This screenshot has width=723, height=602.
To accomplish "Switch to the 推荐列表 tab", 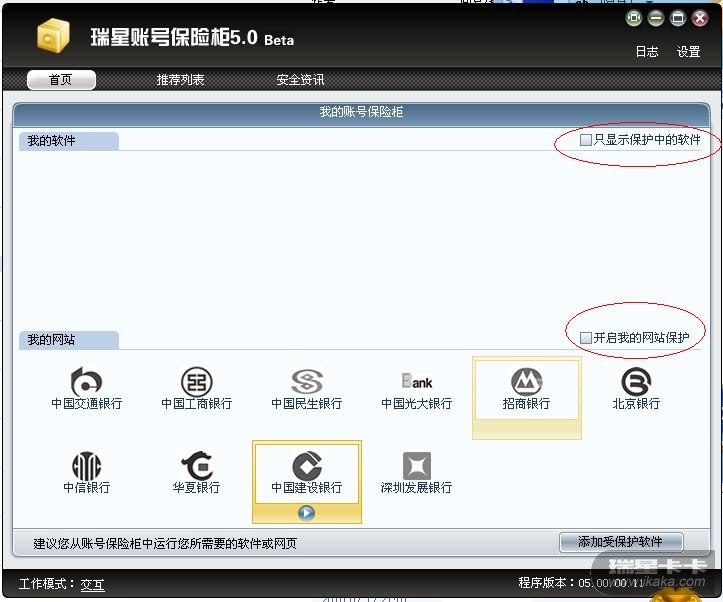I will [x=180, y=80].
